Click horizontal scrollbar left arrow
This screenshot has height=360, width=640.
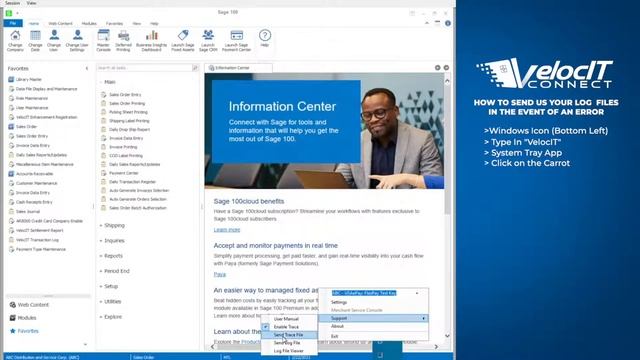(x=213, y=347)
